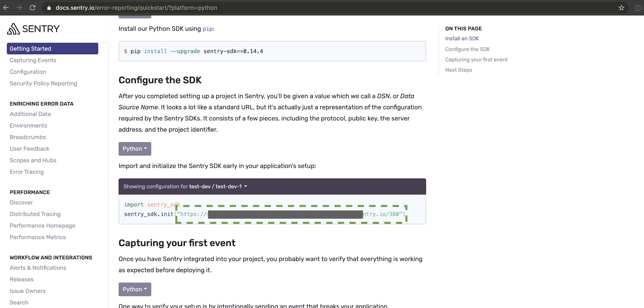Go to Breadcrumbs documentation
This screenshot has height=308, width=644.
28,137
